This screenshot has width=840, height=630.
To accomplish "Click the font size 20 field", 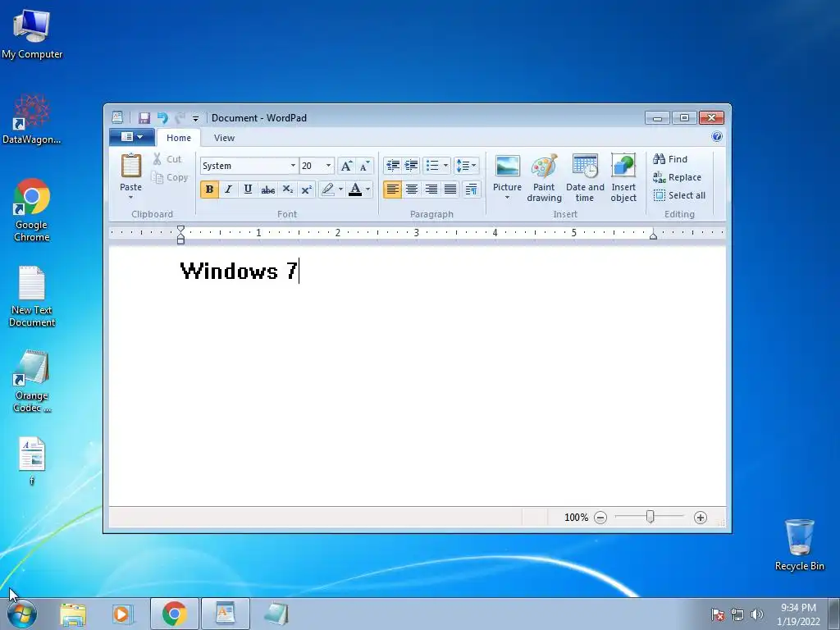I will (312, 166).
